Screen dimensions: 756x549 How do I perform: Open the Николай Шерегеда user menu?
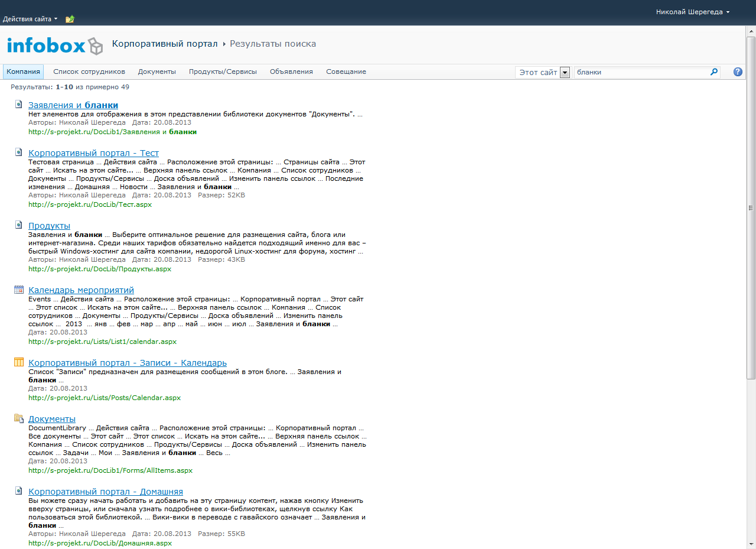(x=692, y=12)
